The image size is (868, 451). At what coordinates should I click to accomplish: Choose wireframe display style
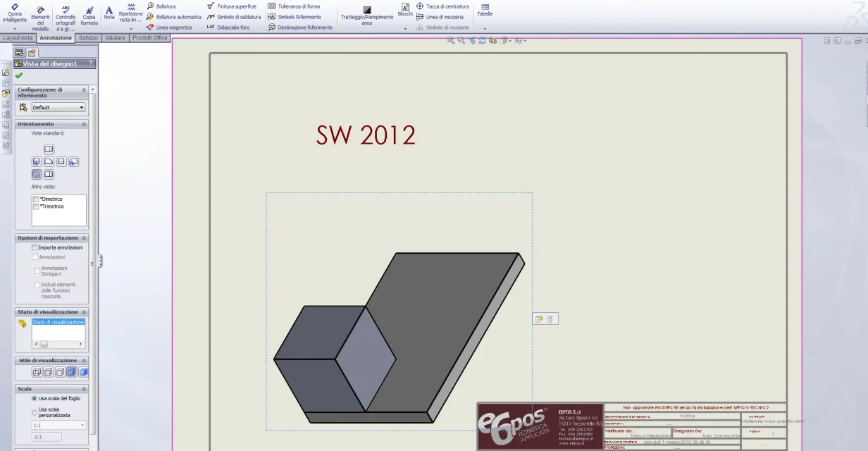37,372
